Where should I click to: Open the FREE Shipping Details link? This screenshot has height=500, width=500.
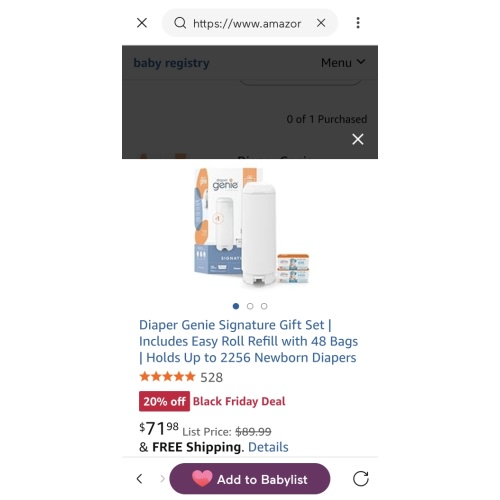point(268,447)
